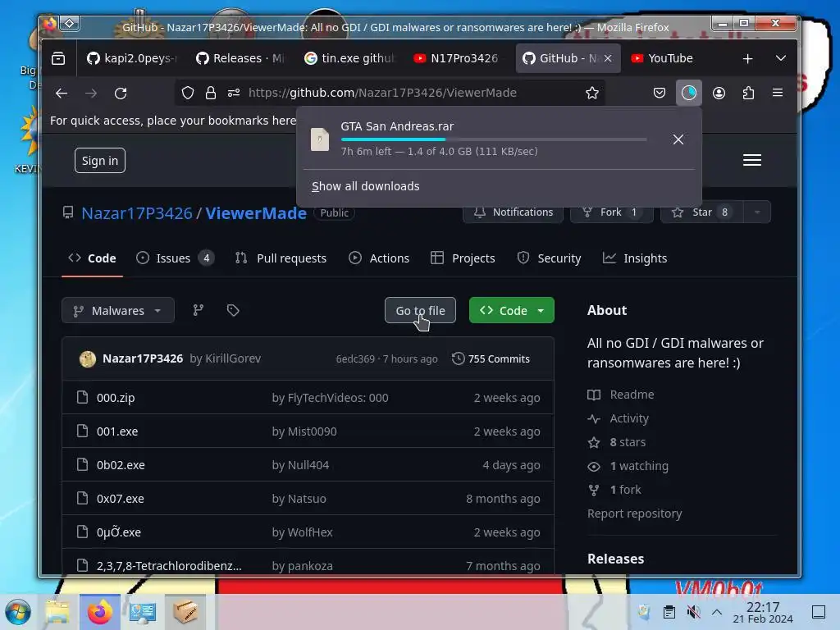Open 755 Commits history link

click(x=491, y=359)
